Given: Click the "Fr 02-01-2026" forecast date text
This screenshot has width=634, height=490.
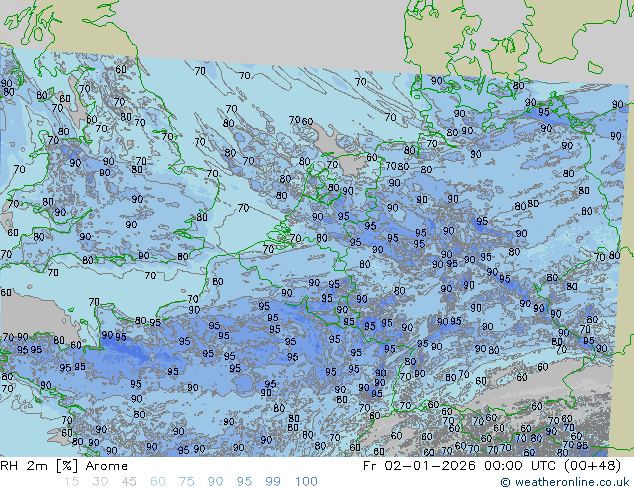Looking at the screenshot, I should [x=419, y=466].
